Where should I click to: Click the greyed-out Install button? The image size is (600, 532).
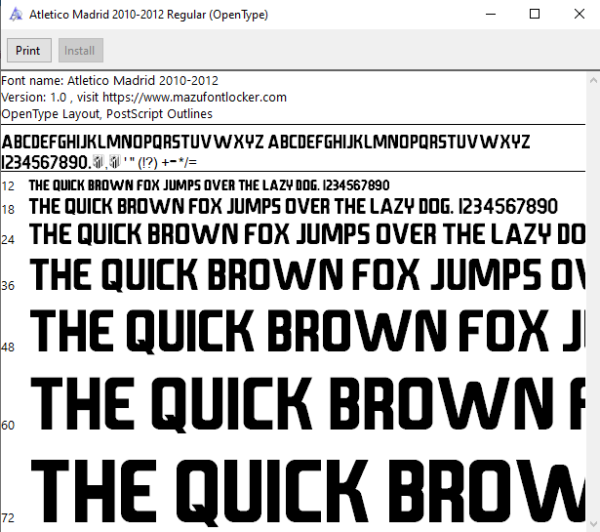coord(80,50)
